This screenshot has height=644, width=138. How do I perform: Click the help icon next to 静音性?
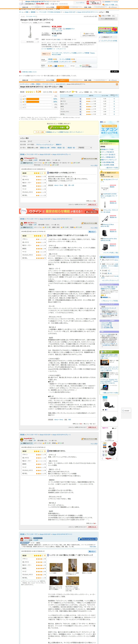pyautogui.click(x=80, y=106)
